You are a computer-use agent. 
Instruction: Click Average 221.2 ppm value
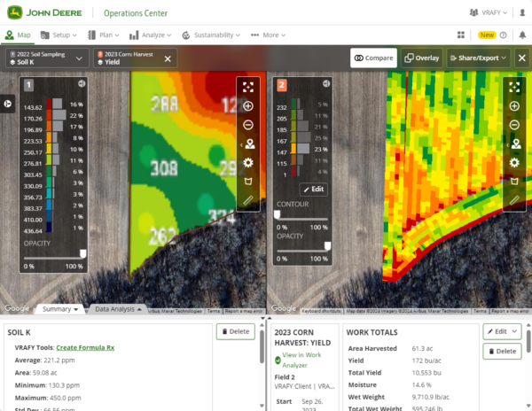point(59,361)
